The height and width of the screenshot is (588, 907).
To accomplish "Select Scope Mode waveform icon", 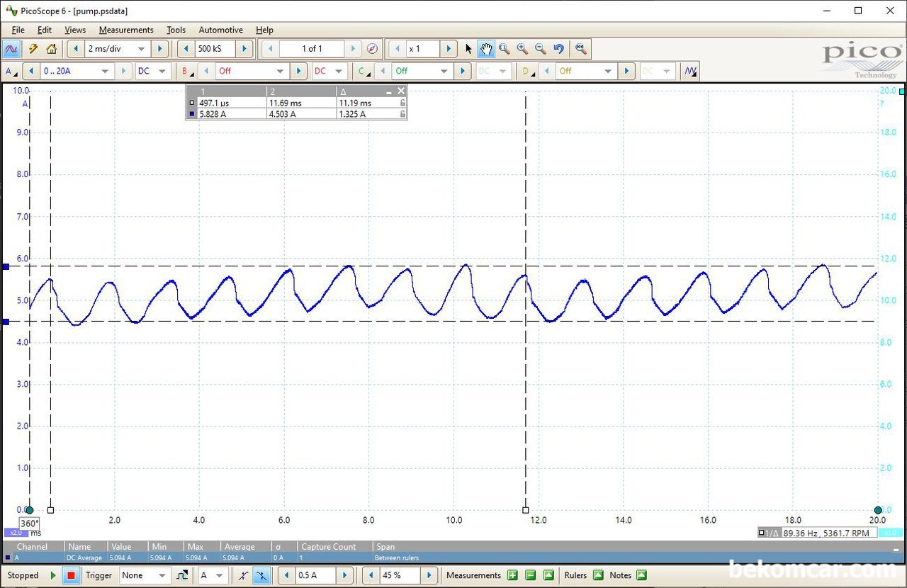I will (11, 49).
